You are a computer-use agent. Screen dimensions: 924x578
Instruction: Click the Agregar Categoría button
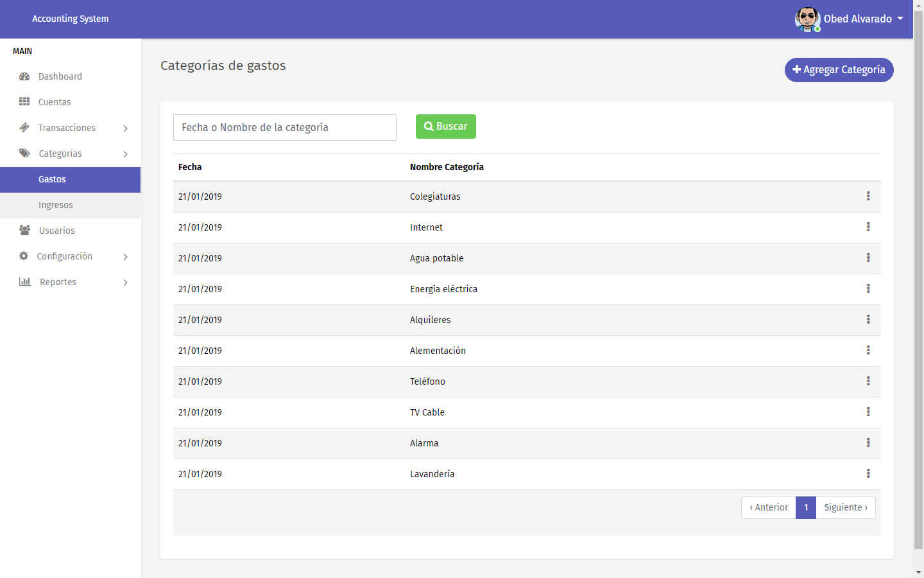pos(839,70)
